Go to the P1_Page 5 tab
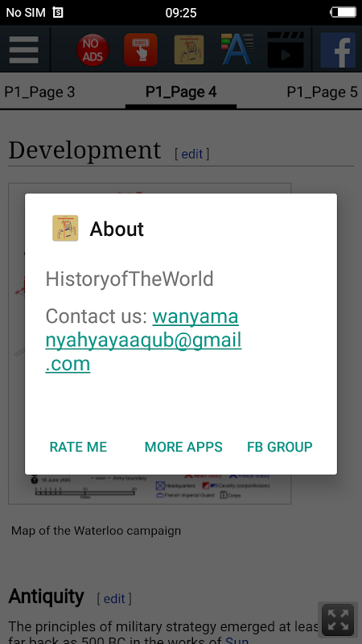Viewport: 362px width, 644px height. coord(322,92)
